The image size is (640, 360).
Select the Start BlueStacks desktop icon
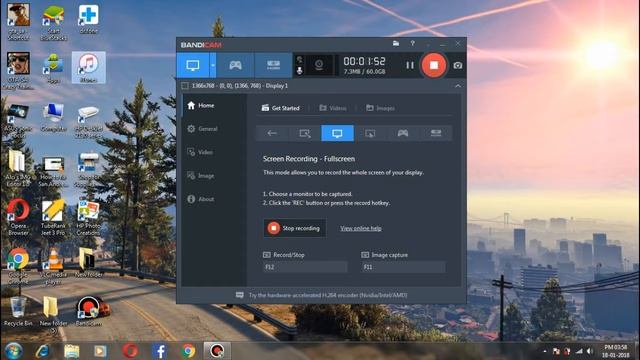(x=53, y=22)
